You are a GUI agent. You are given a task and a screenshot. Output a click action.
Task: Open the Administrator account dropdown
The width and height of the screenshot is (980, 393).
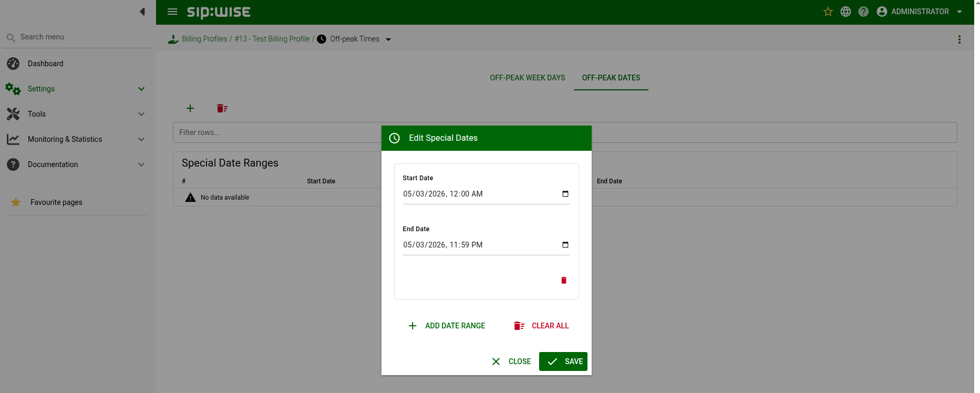point(920,12)
